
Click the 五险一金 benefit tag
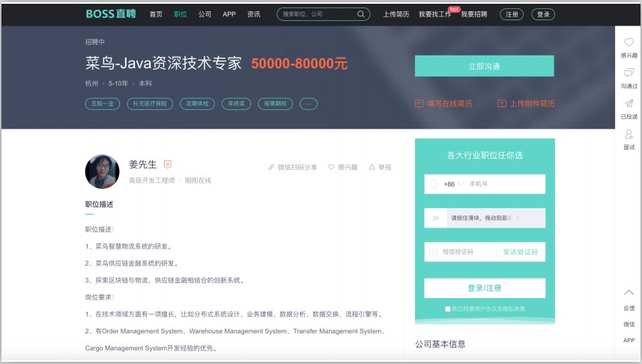(103, 104)
